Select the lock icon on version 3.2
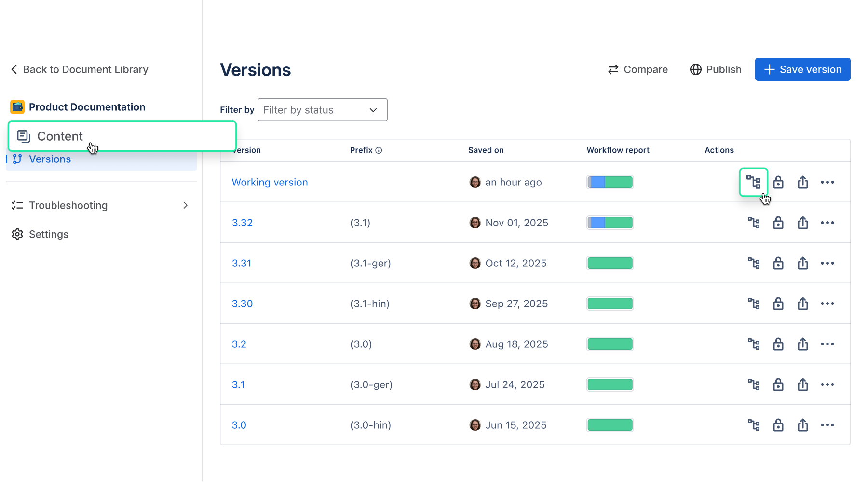 tap(778, 344)
